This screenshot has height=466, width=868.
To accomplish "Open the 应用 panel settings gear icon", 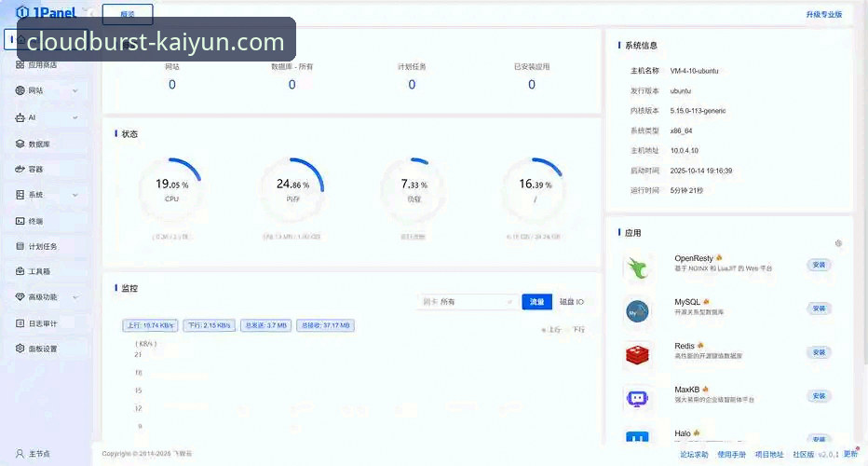I will [x=838, y=243].
